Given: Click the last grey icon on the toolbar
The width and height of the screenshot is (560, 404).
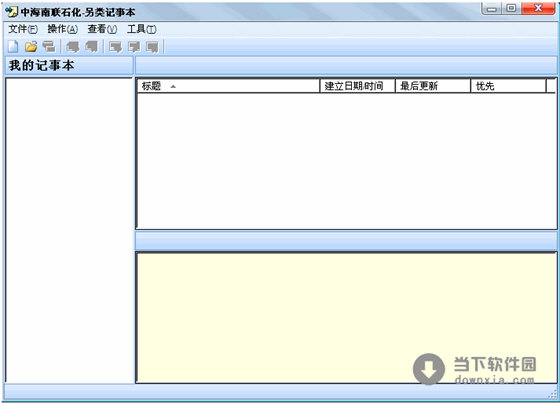Looking at the screenshot, I should click(x=152, y=47).
